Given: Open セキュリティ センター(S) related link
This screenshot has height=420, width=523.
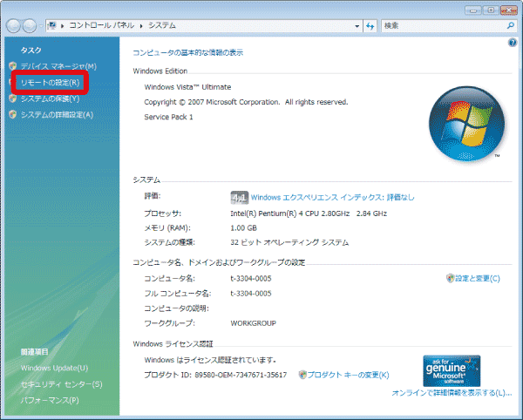Looking at the screenshot, I should click(61, 384).
